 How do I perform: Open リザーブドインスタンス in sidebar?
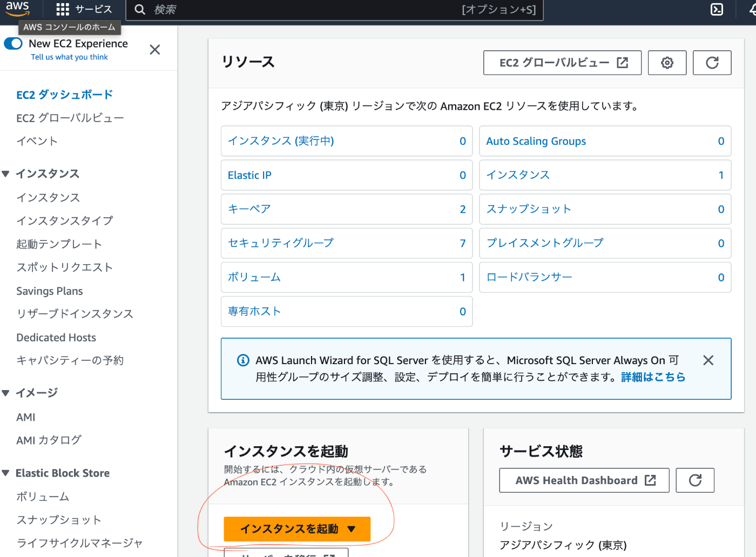pos(75,314)
